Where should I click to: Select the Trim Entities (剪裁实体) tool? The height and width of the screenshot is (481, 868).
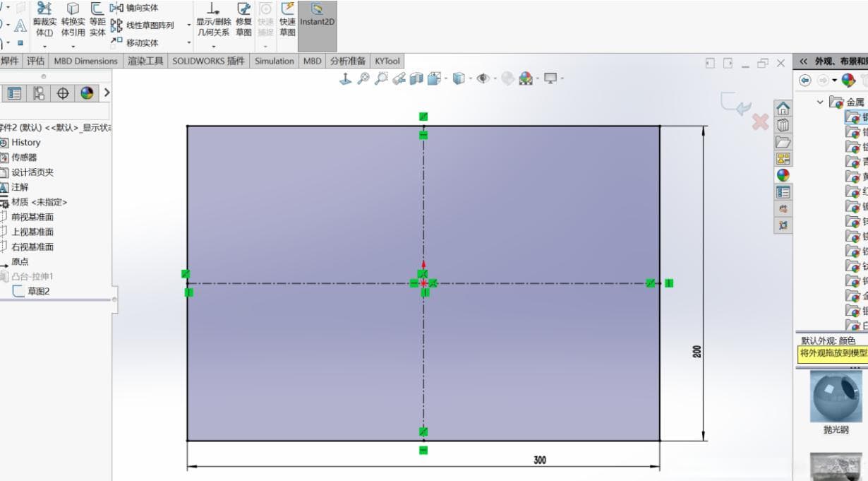pyautogui.click(x=44, y=18)
